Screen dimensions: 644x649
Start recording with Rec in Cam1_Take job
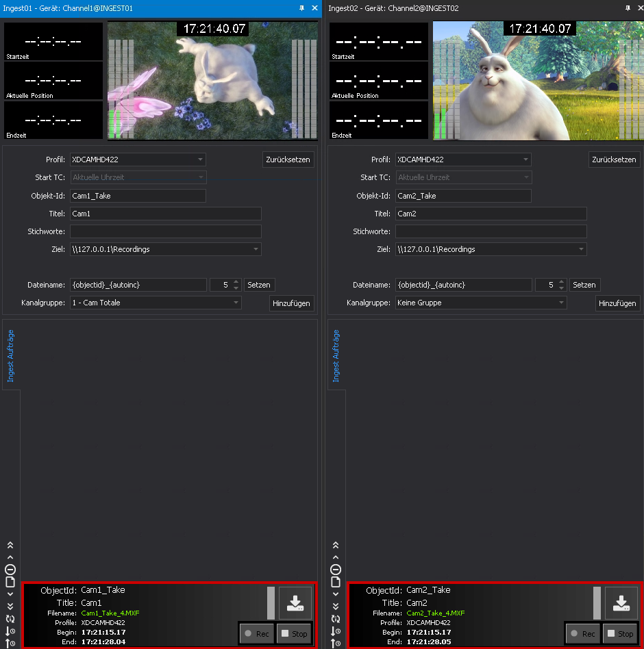coord(257,634)
